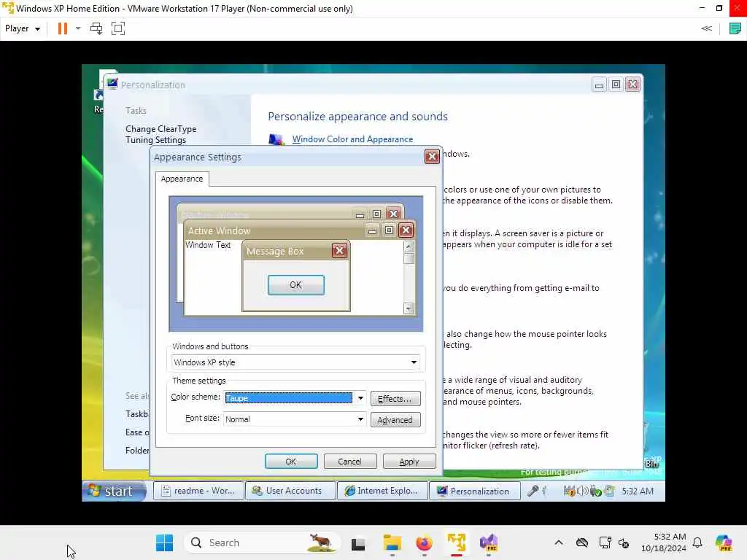Open File Explorer on host taskbar
Screen dimensions: 747x560
pos(392,542)
